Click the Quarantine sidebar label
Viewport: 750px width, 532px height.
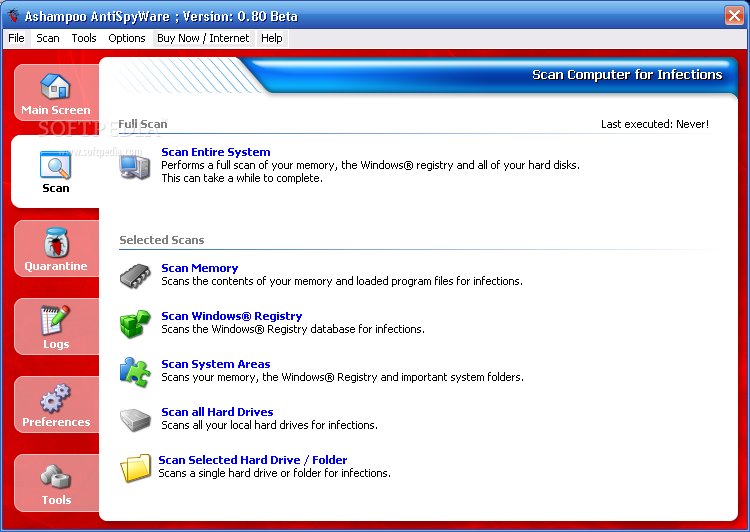[56, 266]
